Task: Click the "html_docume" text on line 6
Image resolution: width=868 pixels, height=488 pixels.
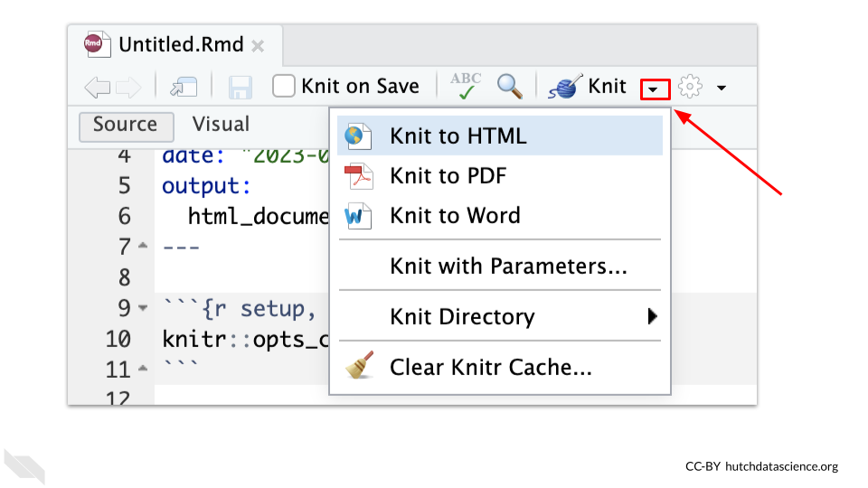Action: click(258, 216)
